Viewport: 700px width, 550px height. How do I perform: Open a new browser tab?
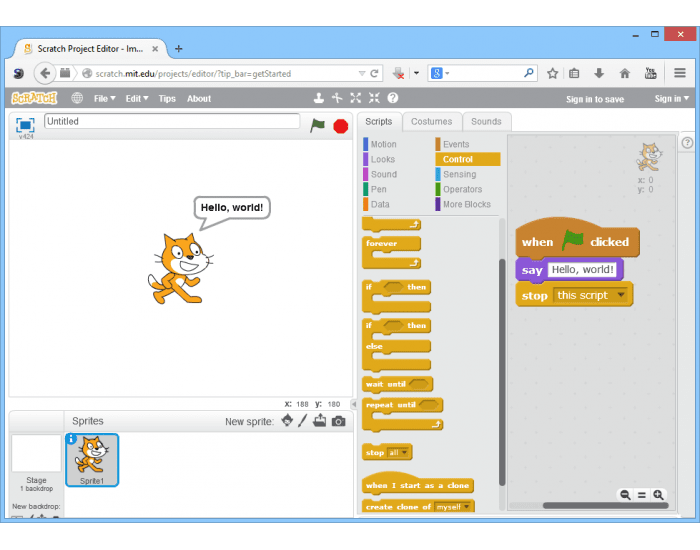pyautogui.click(x=179, y=49)
